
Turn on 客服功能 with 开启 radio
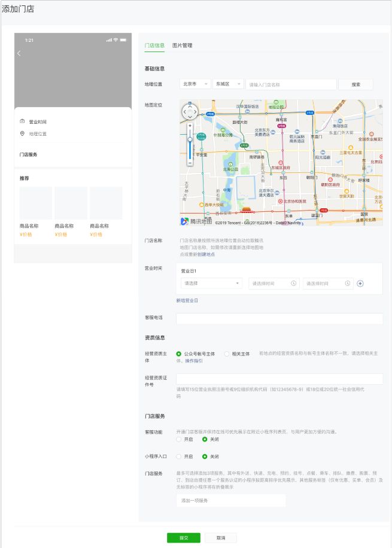(179, 439)
